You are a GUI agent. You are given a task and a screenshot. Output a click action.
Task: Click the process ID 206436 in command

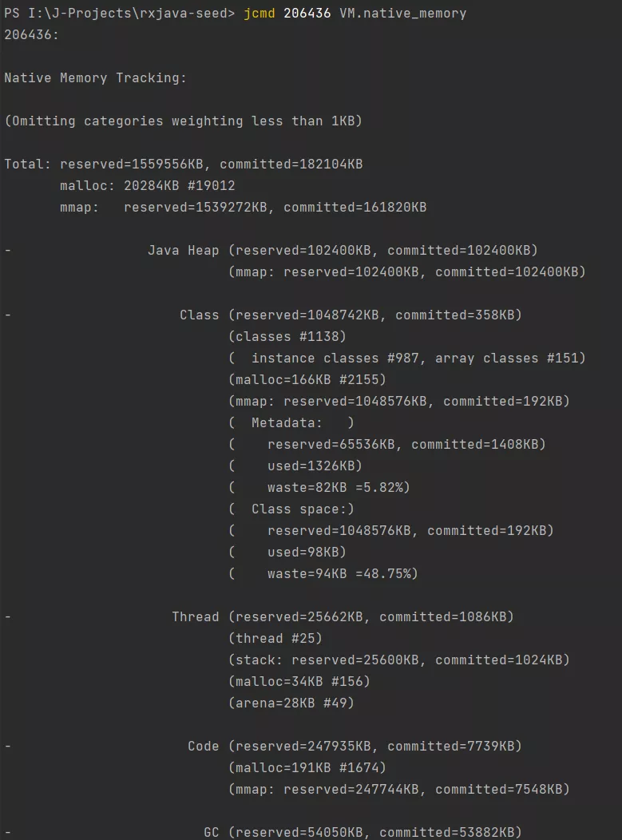point(307,14)
